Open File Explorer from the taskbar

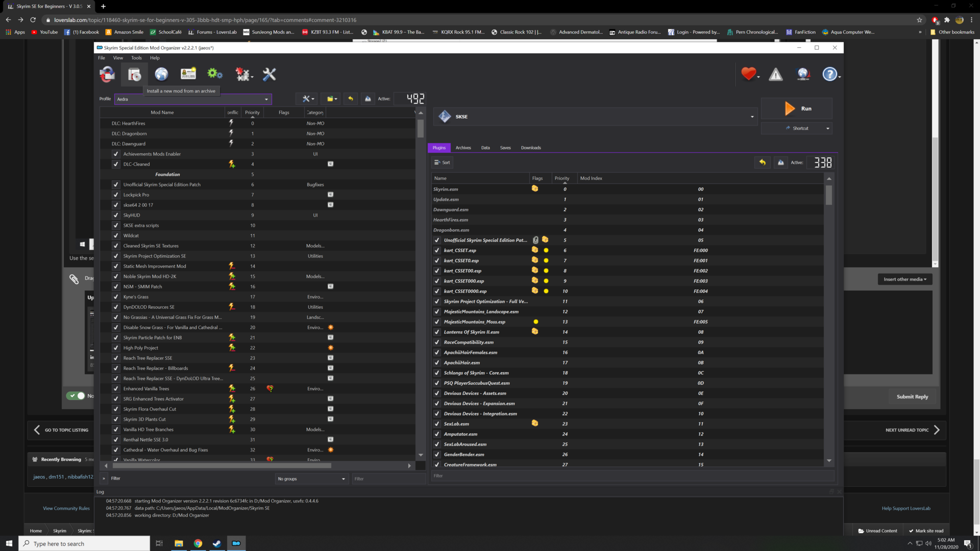[179, 543]
